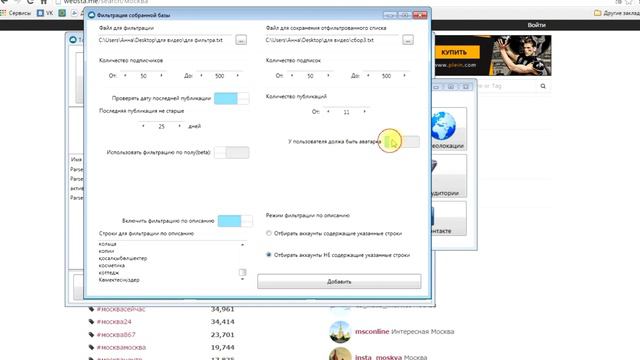Click the save file path field

pyautogui.click(x=332, y=40)
